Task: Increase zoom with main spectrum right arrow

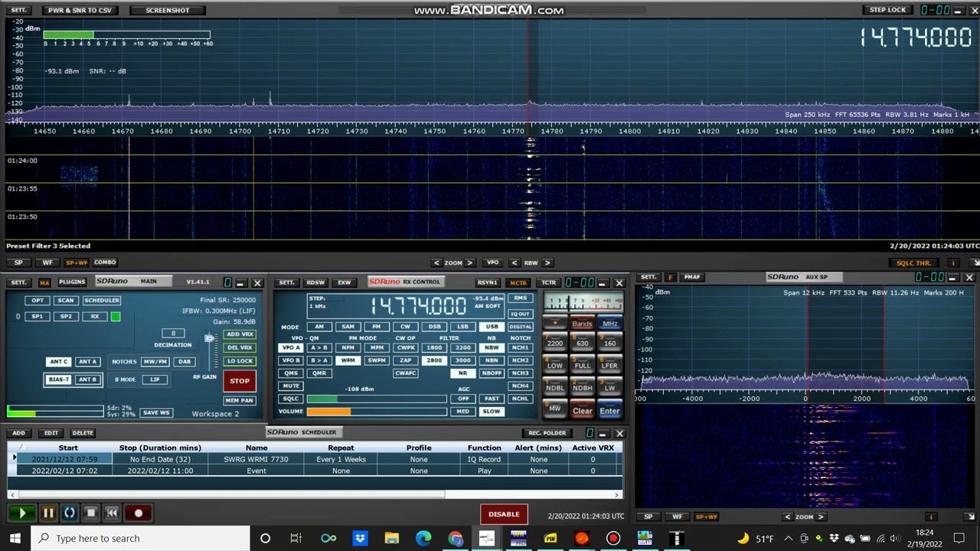Action: 470,263
